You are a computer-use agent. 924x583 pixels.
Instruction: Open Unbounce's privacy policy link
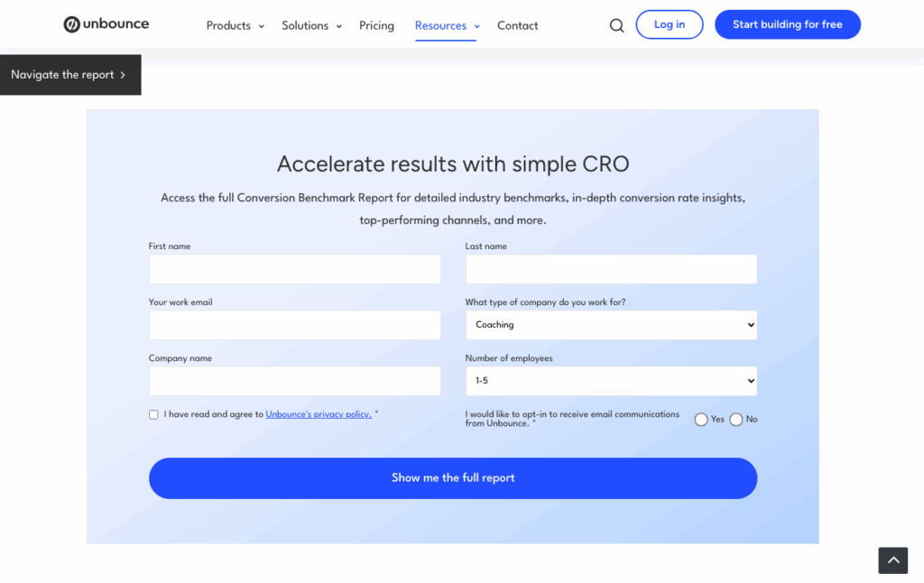[319, 414]
